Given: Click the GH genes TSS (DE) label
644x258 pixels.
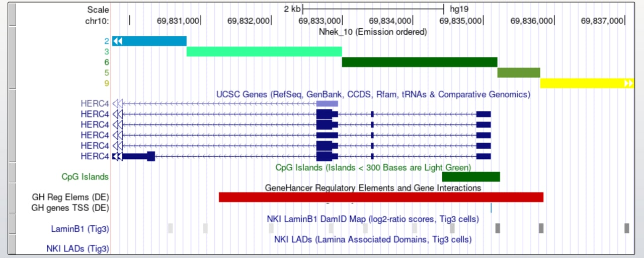Looking at the screenshot, I should coord(70,208).
